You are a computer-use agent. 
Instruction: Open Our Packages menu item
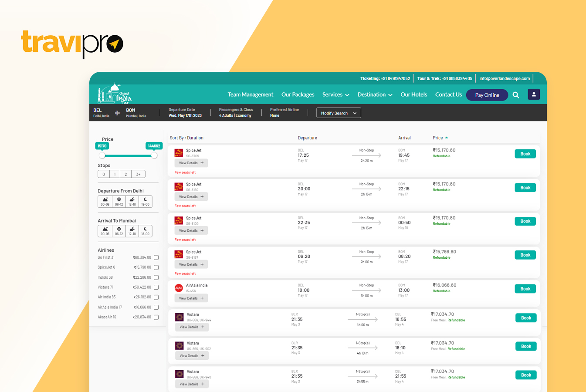point(298,95)
